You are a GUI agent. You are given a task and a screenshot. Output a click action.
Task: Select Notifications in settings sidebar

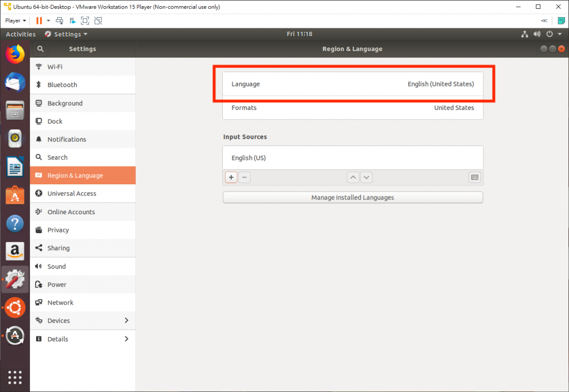click(83, 139)
